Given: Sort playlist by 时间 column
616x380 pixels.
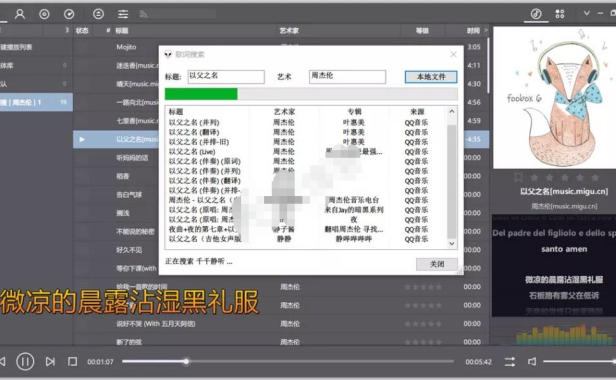Looking at the screenshot, I should pyautogui.click(x=473, y=31).
